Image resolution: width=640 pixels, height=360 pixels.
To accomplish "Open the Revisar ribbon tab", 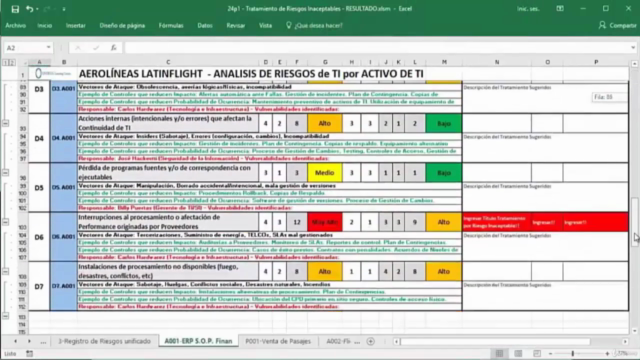I will pyautogui.click(x=236, y=25).
